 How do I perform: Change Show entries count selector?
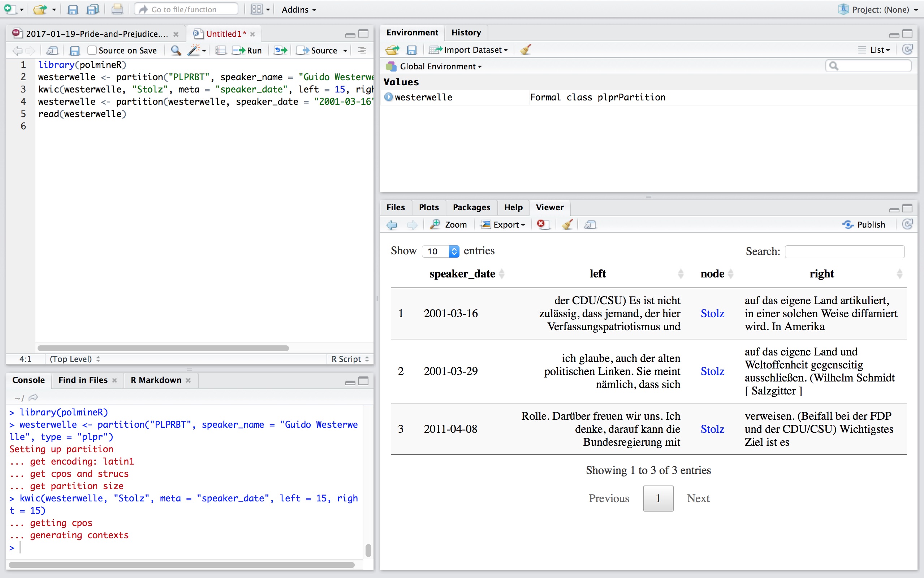click(441, 251)
